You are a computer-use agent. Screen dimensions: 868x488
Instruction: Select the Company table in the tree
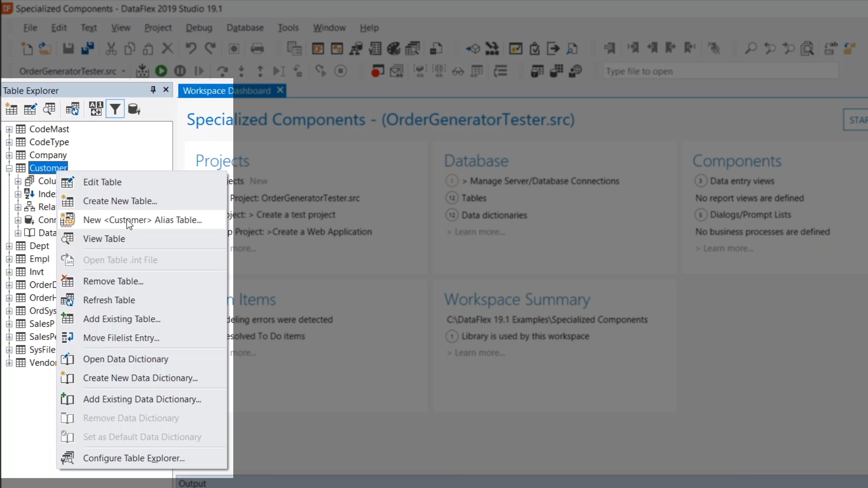click(x=48, y=155)
